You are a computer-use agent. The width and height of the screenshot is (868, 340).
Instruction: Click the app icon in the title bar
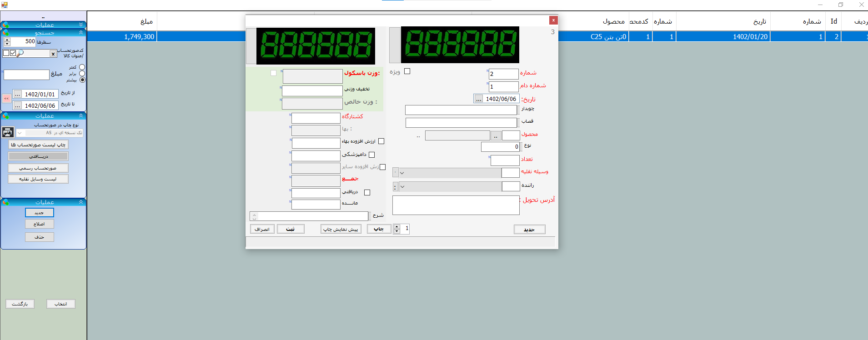click(5, 5)
